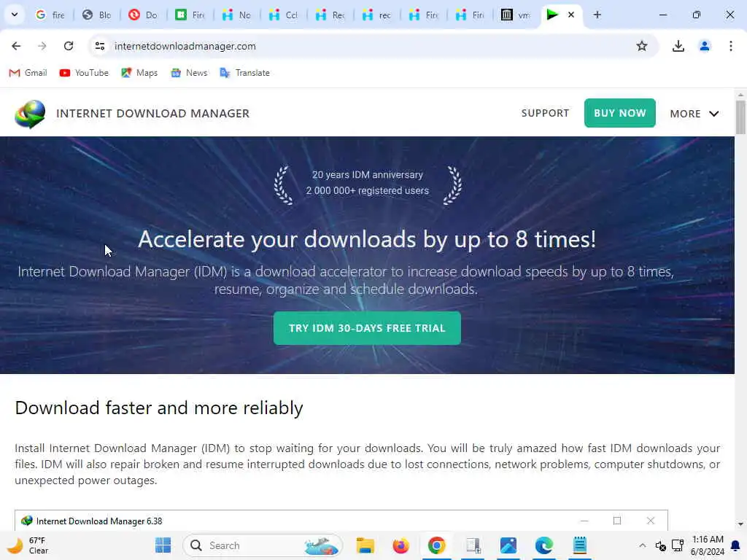Switch to the lowercase 'rec' tab

[x=377, y=15]
